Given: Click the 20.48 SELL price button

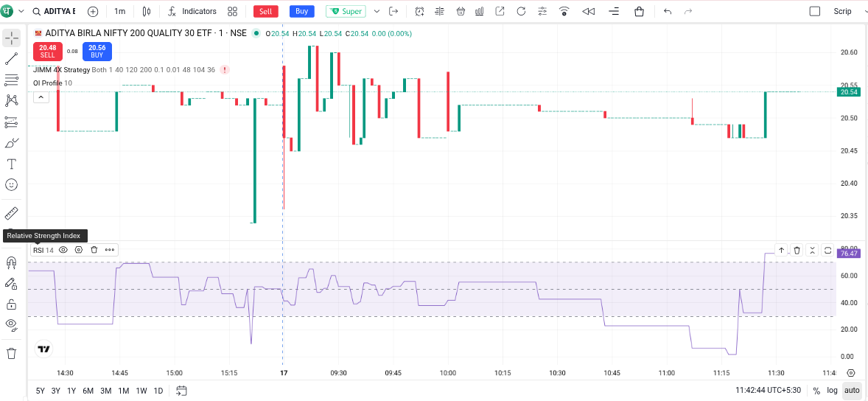Looking at the screenshot, I should (x=48, y=52).
